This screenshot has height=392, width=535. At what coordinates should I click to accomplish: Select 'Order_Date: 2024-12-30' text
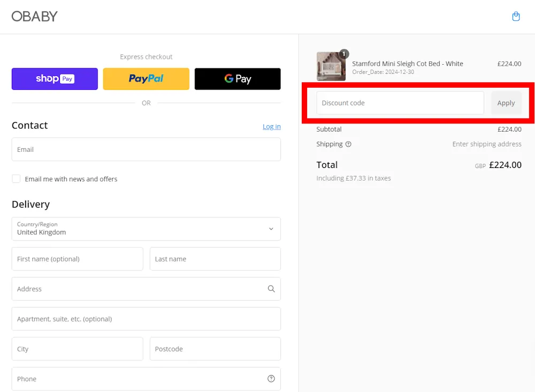point(383,72)
